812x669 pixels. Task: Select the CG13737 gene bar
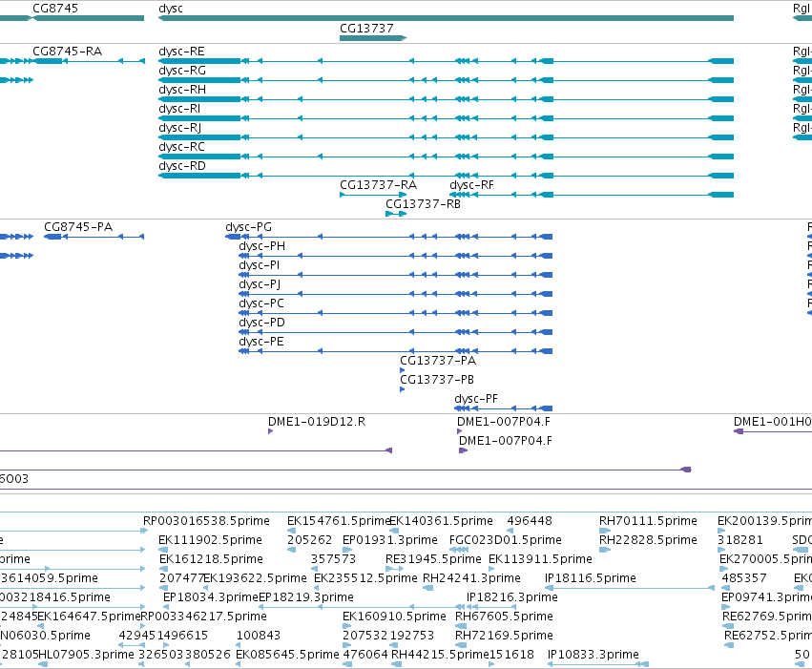click(x=373, y=38)
